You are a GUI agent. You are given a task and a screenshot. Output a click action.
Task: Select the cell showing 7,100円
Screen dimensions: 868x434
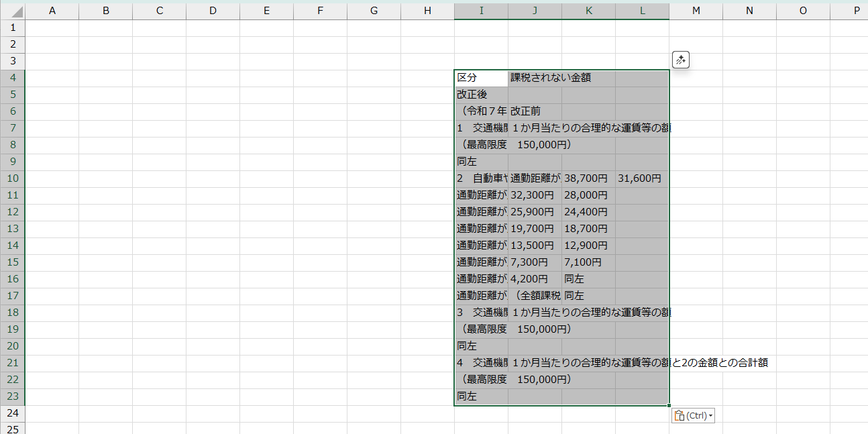(x=588, y=262)
